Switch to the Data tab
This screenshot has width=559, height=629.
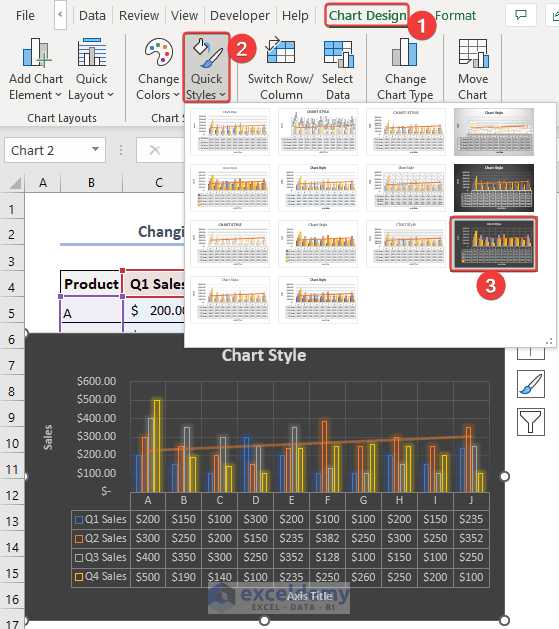[92, 15]
